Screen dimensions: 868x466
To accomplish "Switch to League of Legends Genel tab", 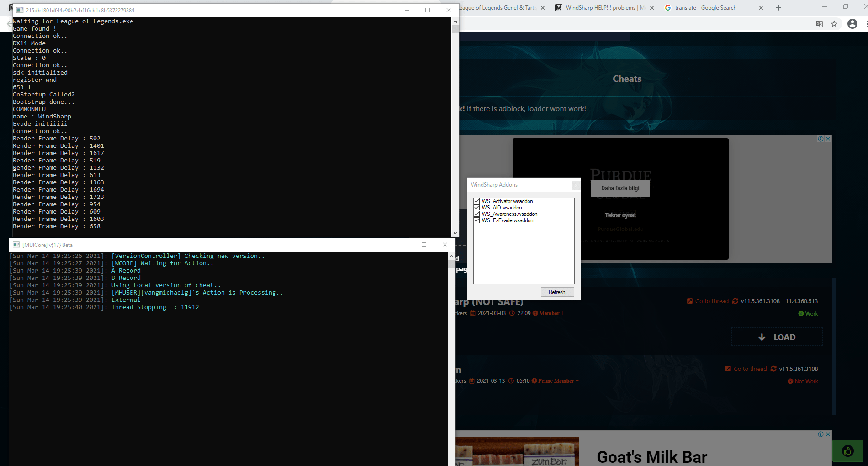I will click(497, 8).
